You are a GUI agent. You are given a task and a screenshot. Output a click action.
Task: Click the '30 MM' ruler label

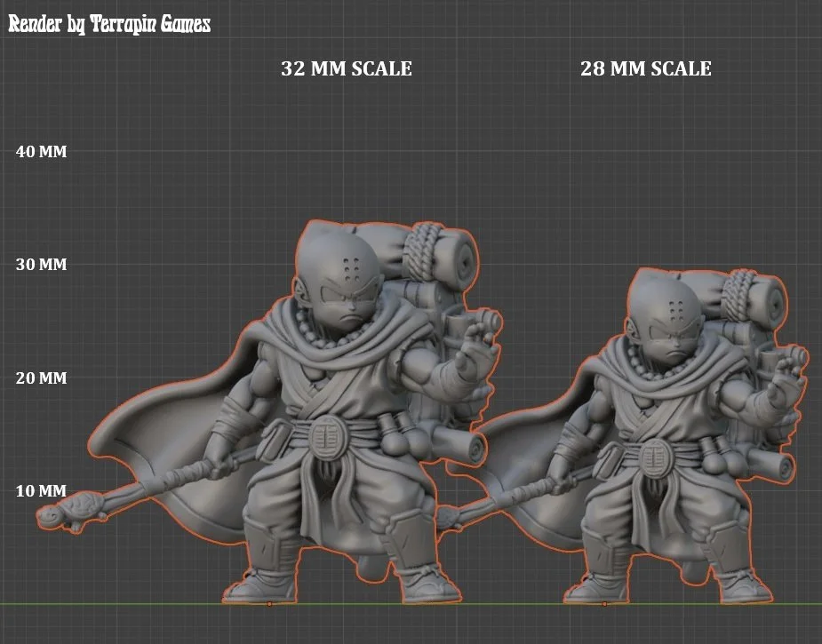click(42, 264)
